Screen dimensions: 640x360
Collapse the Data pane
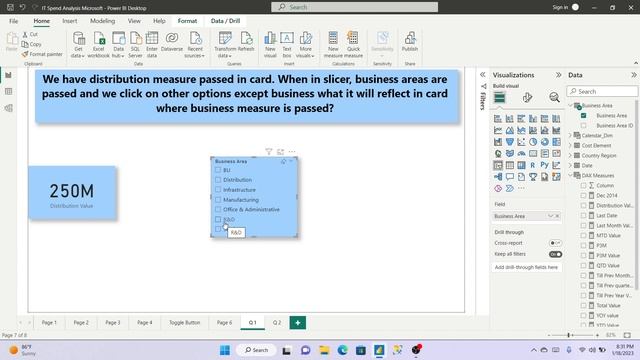click(x=633, y=75)
